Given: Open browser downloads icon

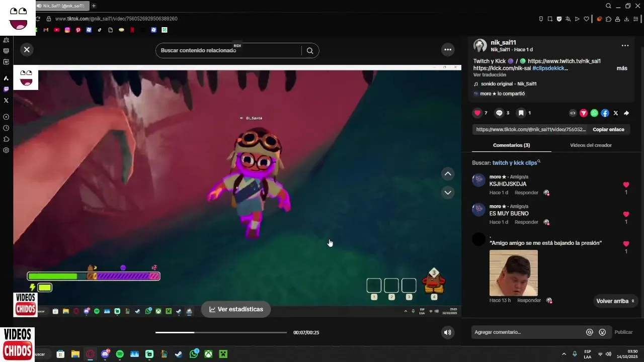Looking at the screenshot, I should (626, 19).
